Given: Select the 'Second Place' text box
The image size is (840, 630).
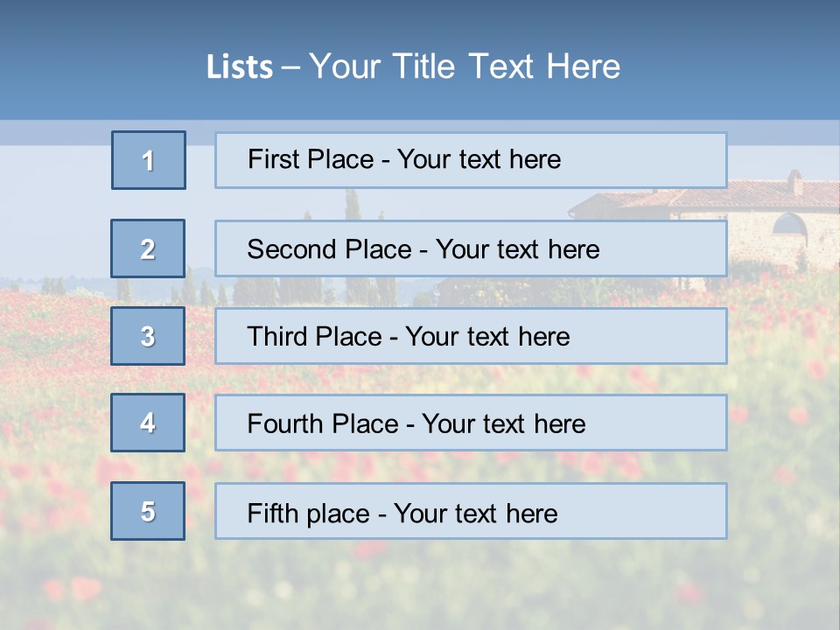Looking at the screenshot, I should pos(471,248).
